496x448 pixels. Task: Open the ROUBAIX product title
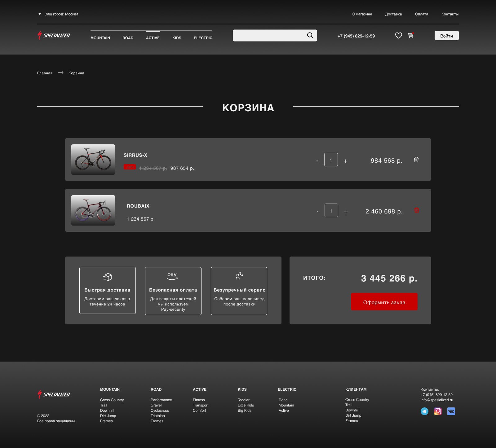coord(138,206)
